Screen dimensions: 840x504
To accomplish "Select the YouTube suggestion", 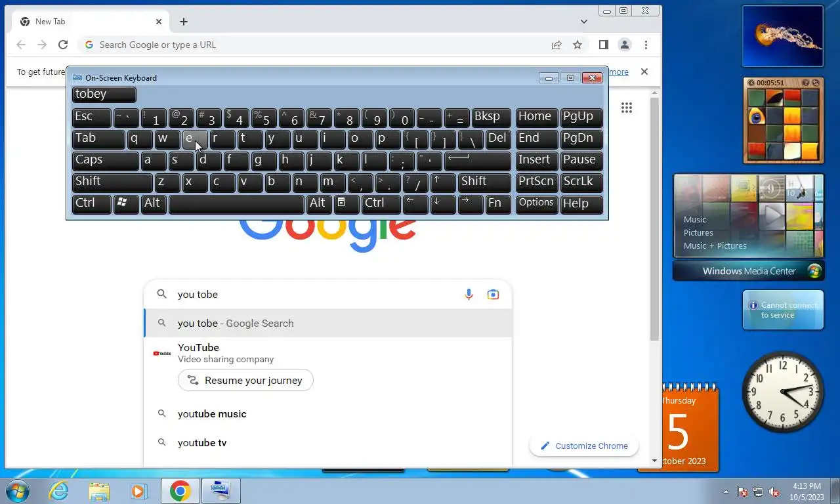I will 328,353.
